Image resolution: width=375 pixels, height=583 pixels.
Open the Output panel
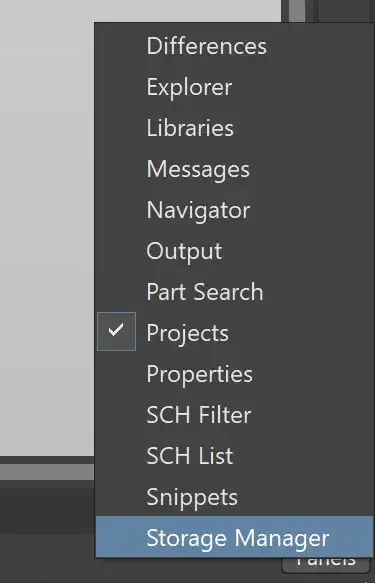click(x=234, y=251)
